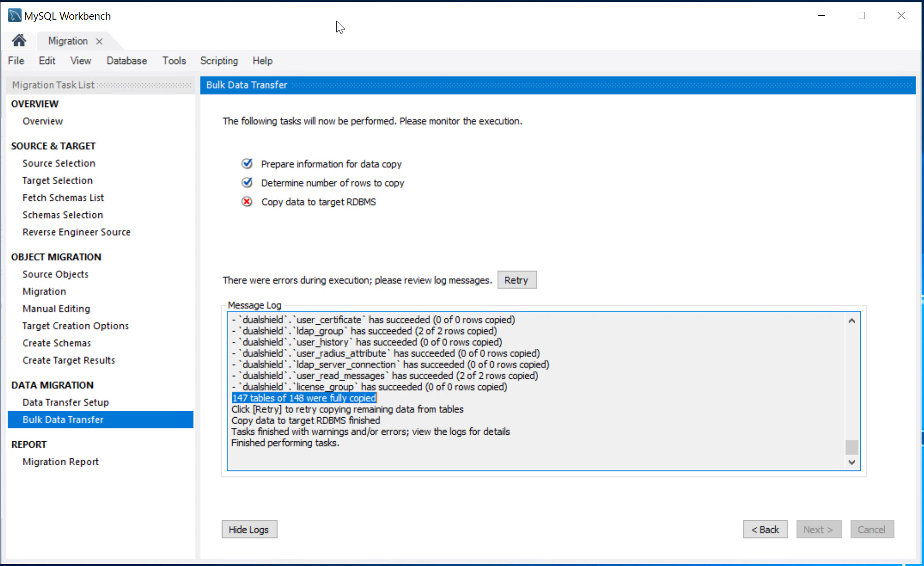Click highlighted '147 tables of 148' log line

tap(304, 398)
